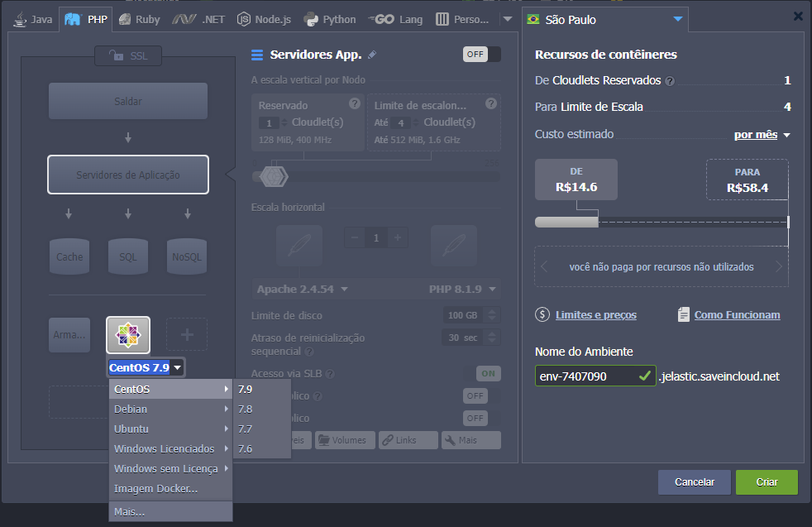This screenshot has height=527, width=812.
Task: Click the cloudlet scaling slider handle
Action: click(x=272, y=176)
